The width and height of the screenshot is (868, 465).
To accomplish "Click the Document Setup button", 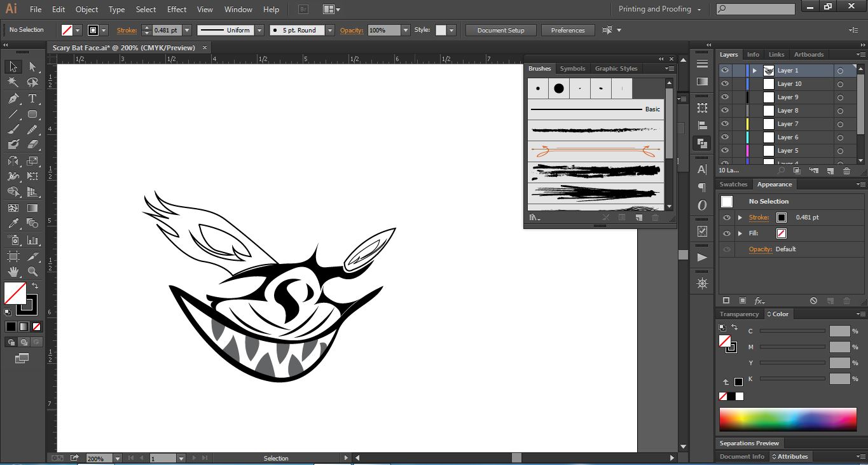I will tap(500, 30).
